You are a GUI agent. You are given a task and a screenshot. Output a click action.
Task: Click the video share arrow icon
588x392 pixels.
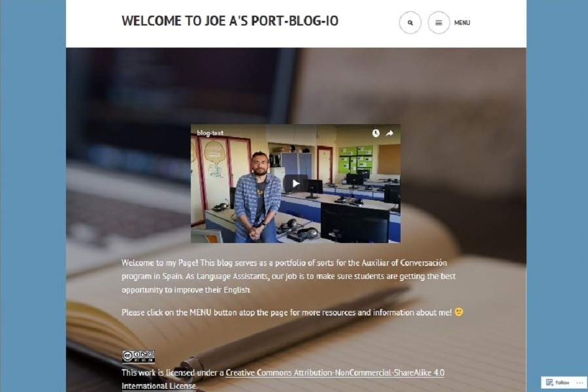point(389,133)
